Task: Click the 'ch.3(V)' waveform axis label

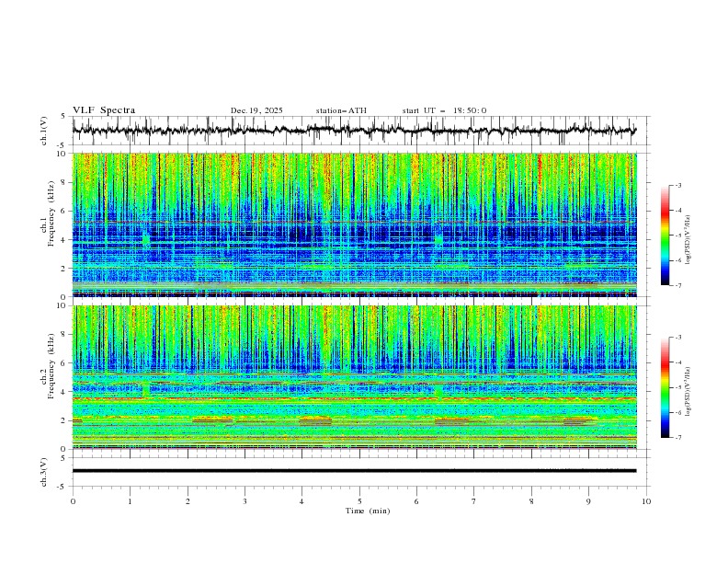Action: pyautogui.click(x=44, y=472)
